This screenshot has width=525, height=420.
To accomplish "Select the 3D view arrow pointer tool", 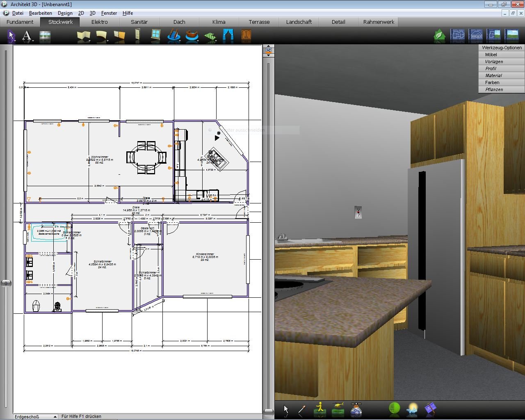I will tap(286, 410).
